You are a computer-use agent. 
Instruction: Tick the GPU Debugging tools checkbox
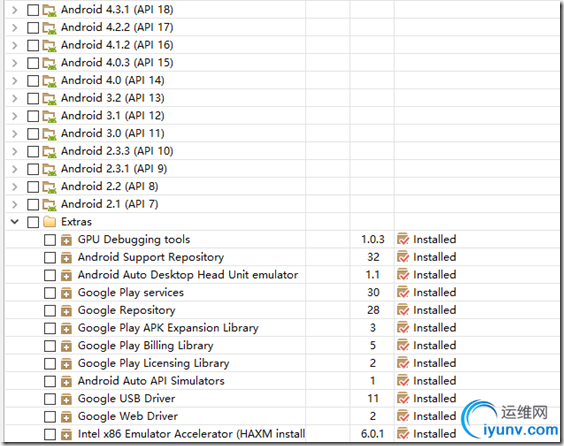[x=50, y=240]
